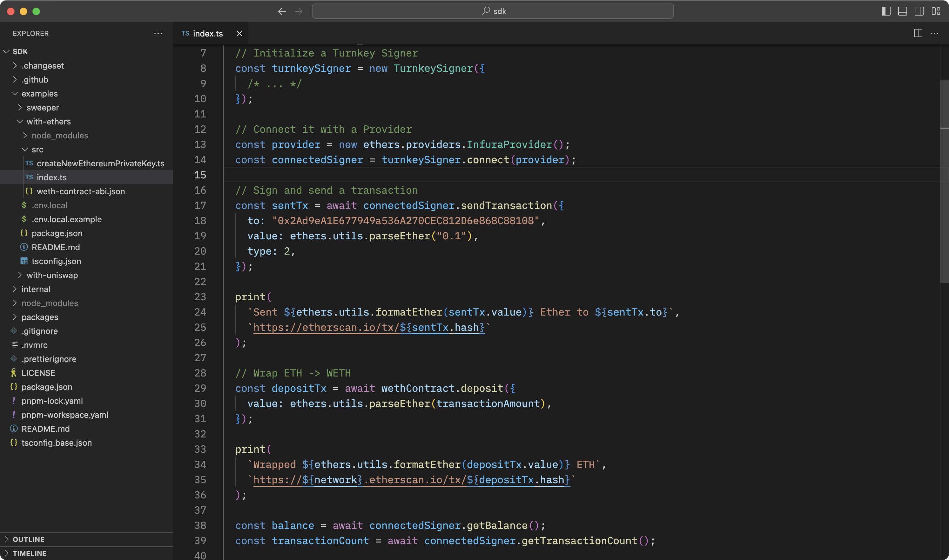The height and width of the screenshot is (560, 949).
Task: Toggle bottom panel layout icon
Action: pos(902,11)
